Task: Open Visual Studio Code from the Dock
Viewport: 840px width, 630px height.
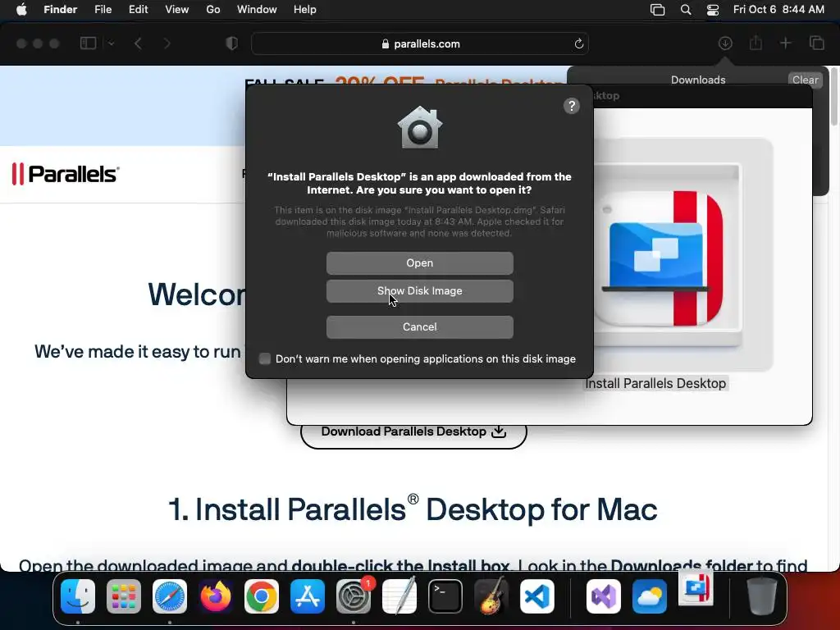Action: point(536,596)
